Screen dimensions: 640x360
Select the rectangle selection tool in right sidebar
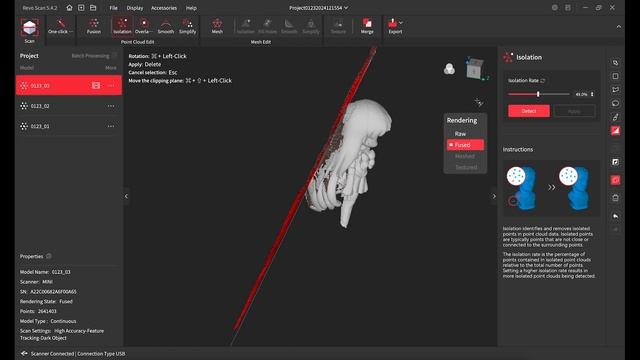click(616, 76)
